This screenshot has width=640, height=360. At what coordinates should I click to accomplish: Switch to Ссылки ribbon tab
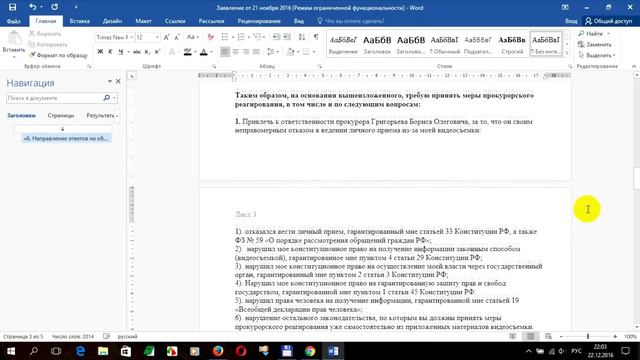tap(175, 21)
